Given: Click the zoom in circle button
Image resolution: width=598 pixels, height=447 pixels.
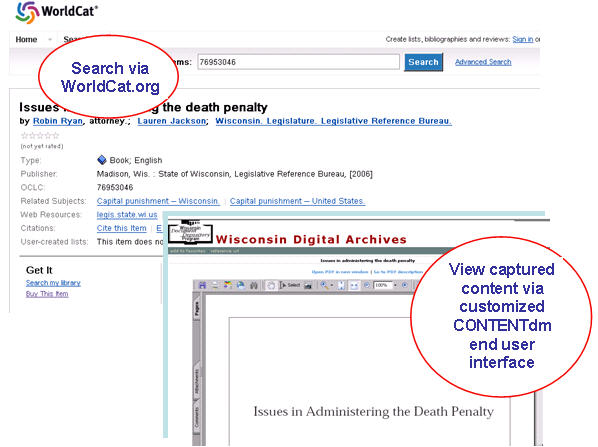Looking at the screenshot, I should [x=405, y=285].
